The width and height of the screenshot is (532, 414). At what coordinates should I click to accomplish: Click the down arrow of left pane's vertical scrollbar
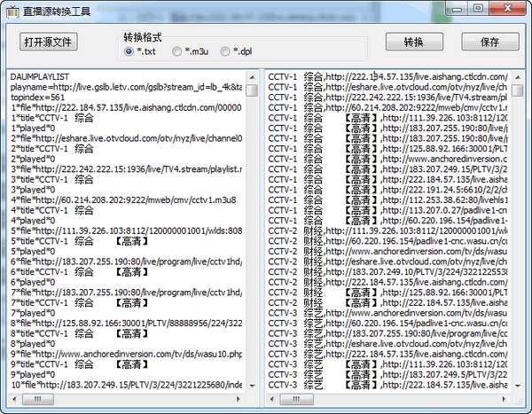[253, 387]
